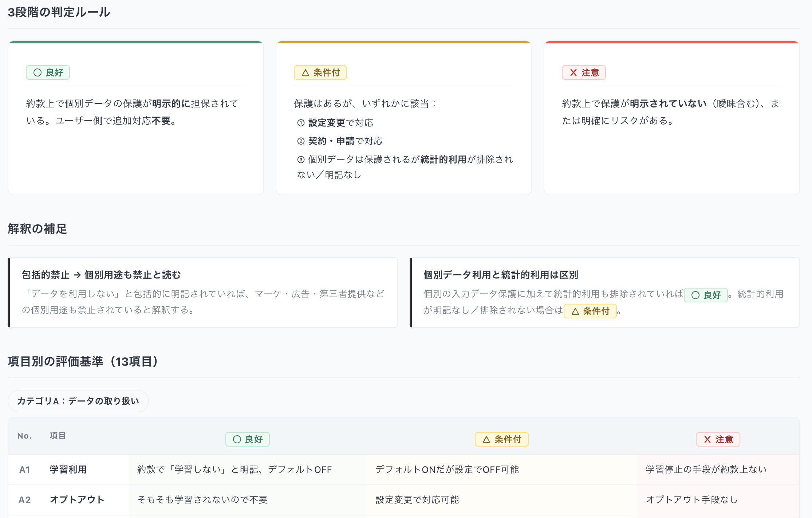
Task: Click inline 条件付 badge in 解釈の補足 note
Action: pos(590,311)
